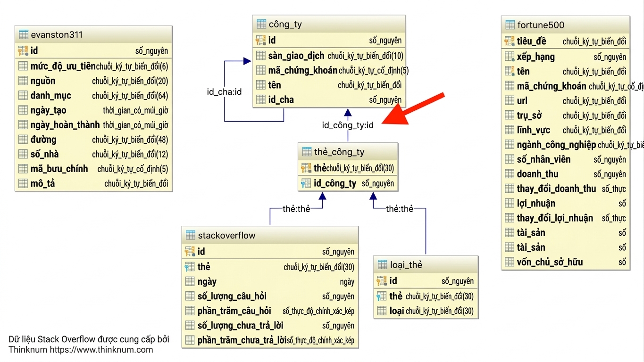Select the key icon of loại_thẻ id

tap(382, 281)
